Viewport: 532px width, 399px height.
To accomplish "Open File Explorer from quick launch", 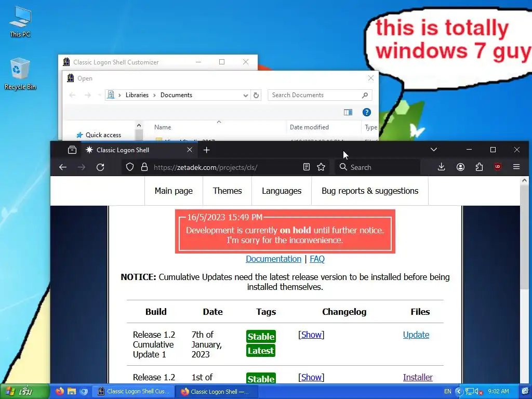I will [x=72, y=391].
